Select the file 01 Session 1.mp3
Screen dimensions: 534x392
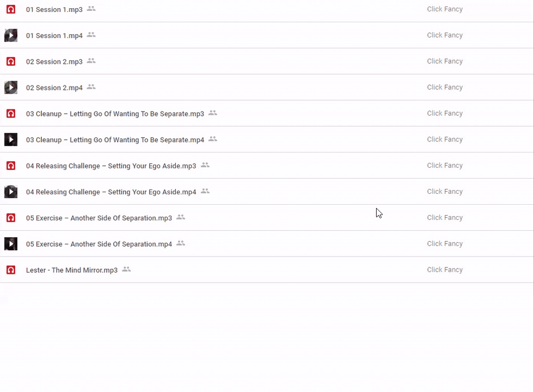click(54, 10)
